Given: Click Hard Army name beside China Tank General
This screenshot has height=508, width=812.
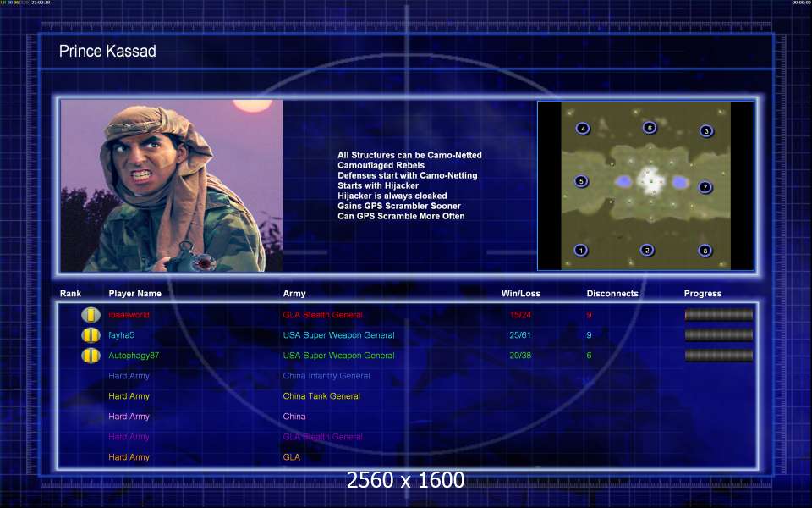Looking at the screenshot, I should (129, 396).
